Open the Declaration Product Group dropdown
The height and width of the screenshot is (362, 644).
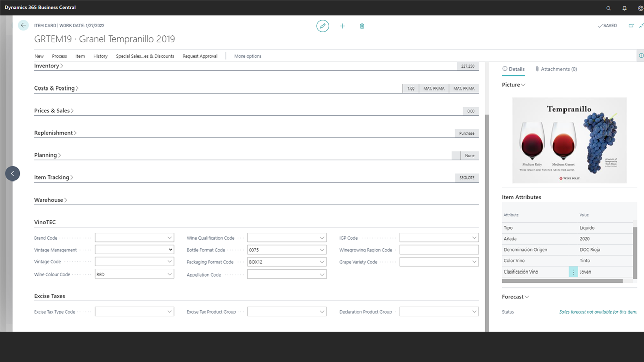click(x=474, y=312)
